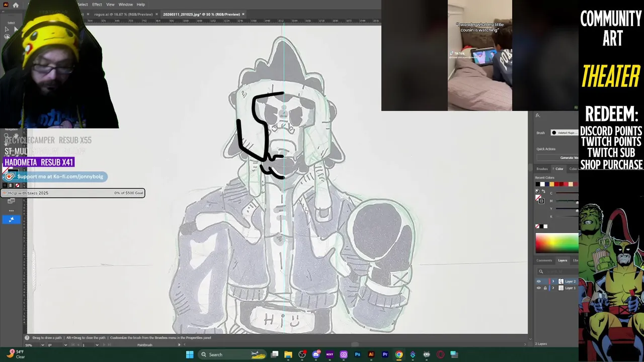Switch to the Comments panel tab

(x=544, y=260)
